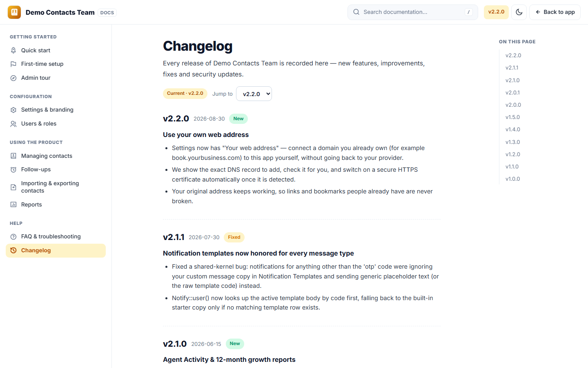Click the Managing contacts icon
The height and width of the screenshot is (368, 588).
pos(13,156)
